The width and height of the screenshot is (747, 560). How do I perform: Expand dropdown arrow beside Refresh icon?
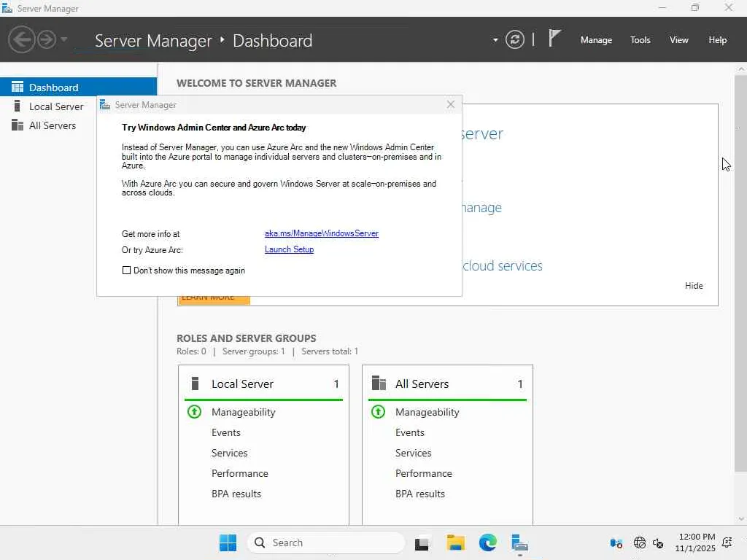[x=495, y=40]
